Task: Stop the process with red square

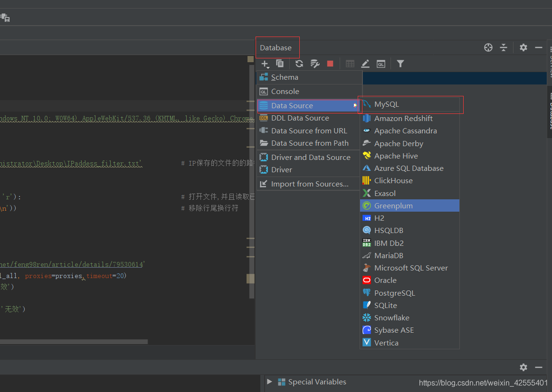Action: (330, 64)
